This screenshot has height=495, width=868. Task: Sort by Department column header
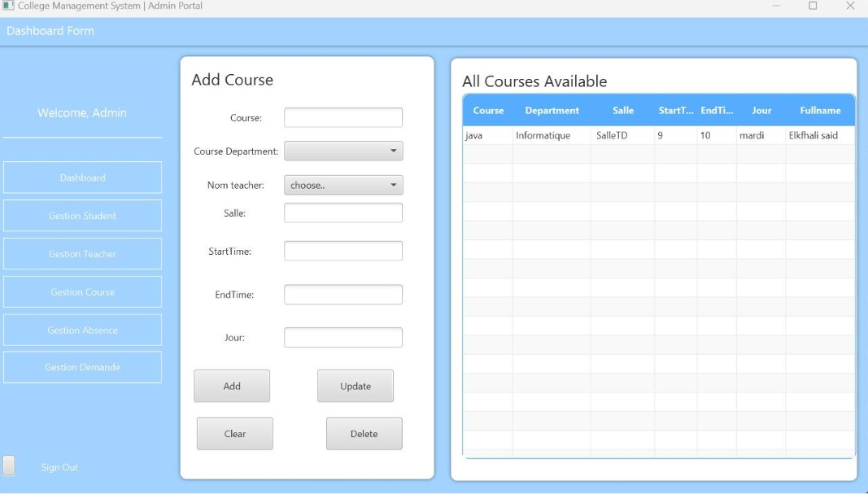pos(552,111)
